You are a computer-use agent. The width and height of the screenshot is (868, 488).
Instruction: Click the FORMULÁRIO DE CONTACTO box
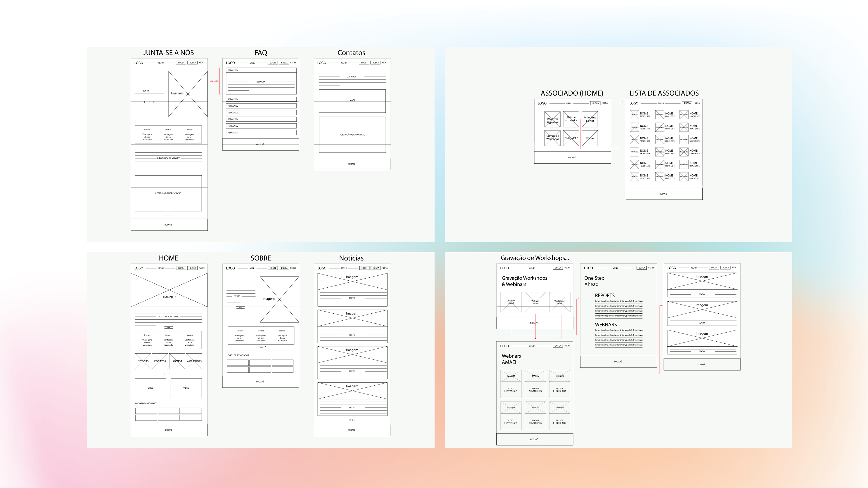click(x=352, y=135)
